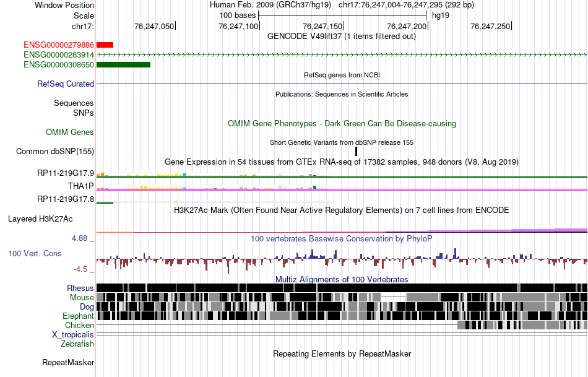Click the chr17:76,247,004-76,247,295 position text
This screenshot has width=588, height=377.
point(406,5)
